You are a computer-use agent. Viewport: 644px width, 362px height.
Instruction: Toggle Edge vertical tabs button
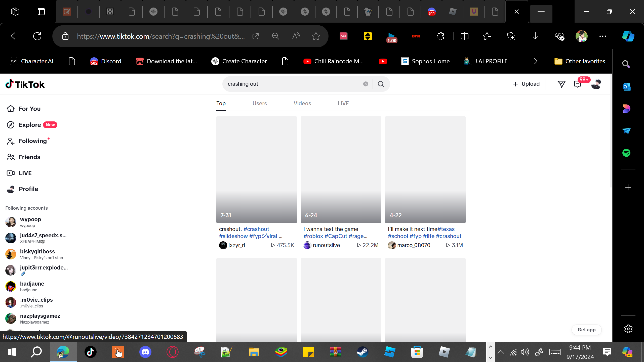tap(41, 12)
